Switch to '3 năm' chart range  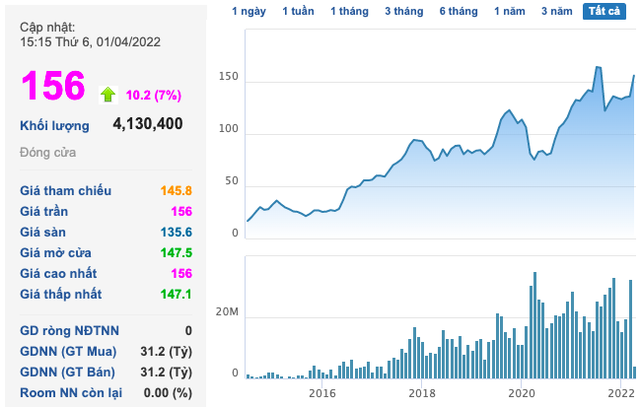pos(557,11)
